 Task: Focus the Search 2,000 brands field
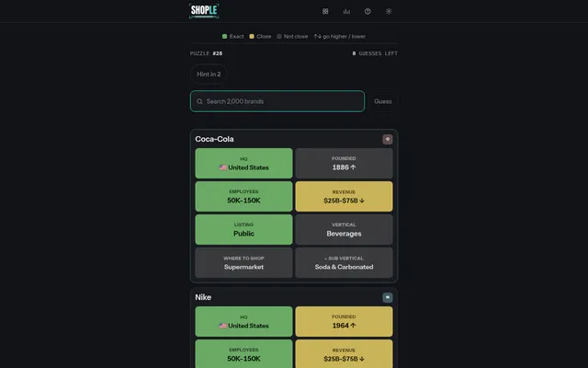click(277, 101)
